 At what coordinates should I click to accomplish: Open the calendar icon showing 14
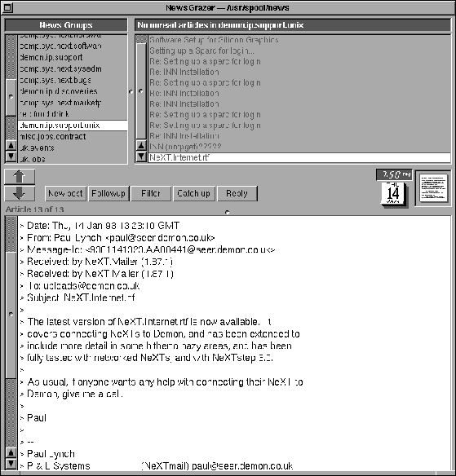[394, 194]
